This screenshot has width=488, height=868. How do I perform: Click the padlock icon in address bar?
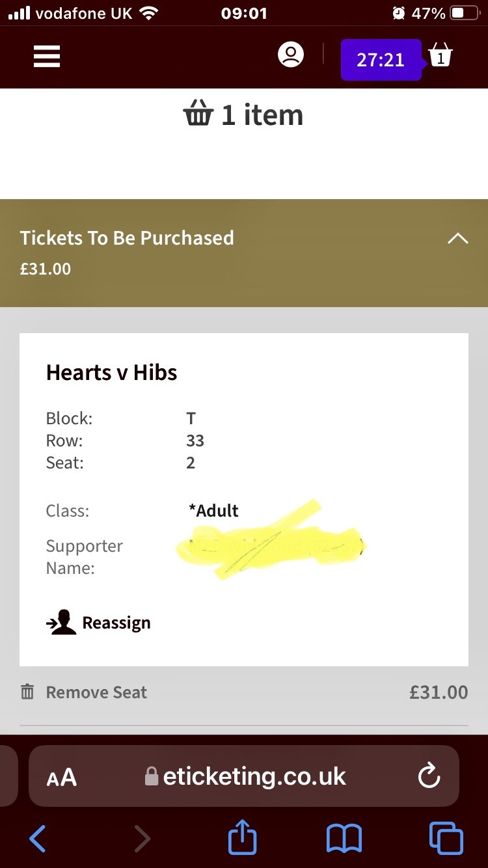coord(150,776)
